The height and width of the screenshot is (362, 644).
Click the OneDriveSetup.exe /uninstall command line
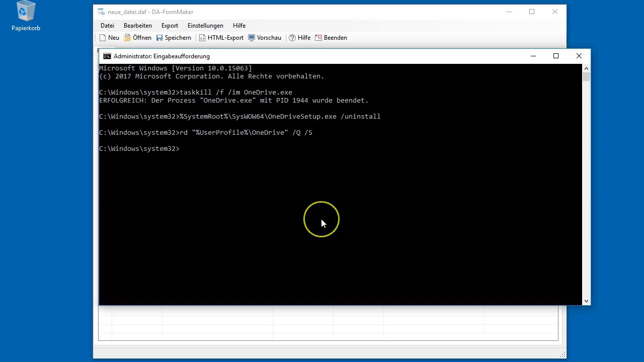point(240,117)
